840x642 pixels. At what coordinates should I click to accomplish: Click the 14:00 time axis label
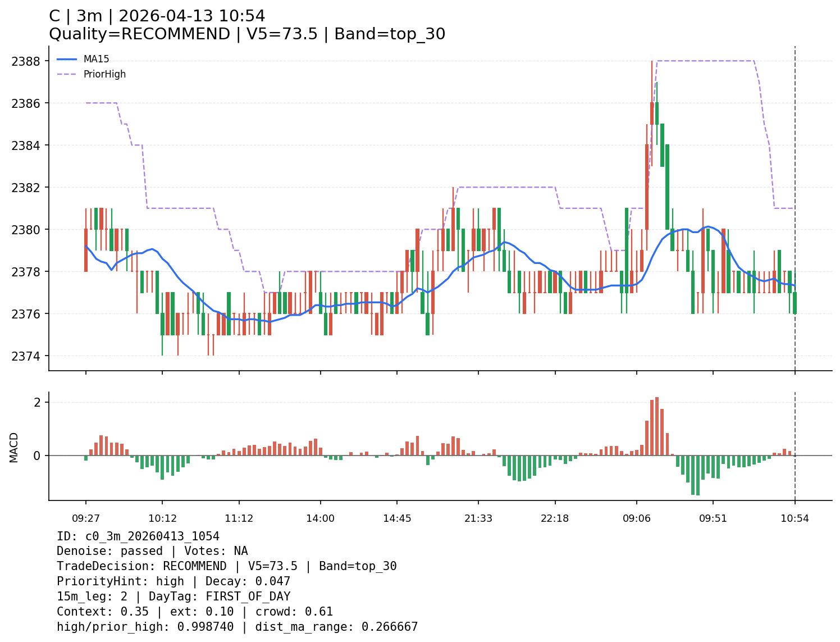pyautogui.click(x=320, y=518)
